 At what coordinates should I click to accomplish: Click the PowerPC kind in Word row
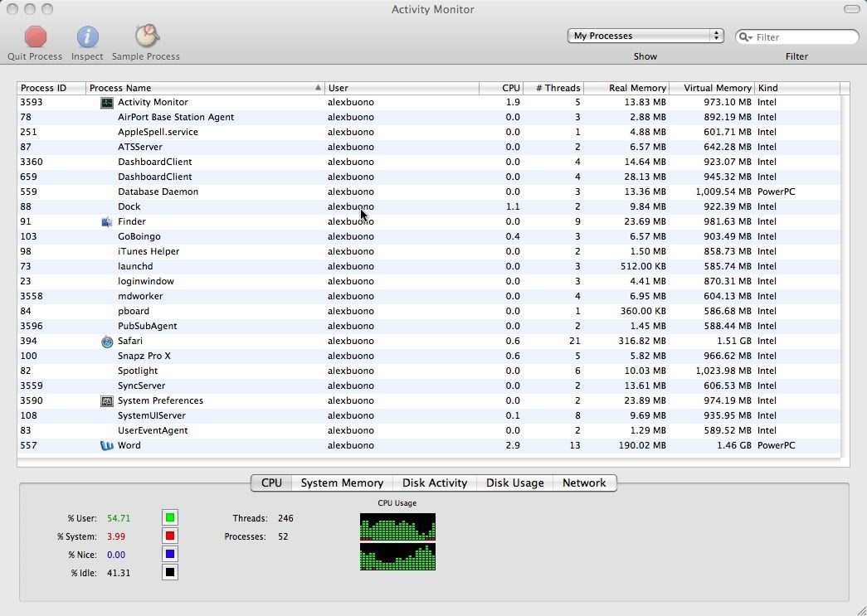[777, 445]
